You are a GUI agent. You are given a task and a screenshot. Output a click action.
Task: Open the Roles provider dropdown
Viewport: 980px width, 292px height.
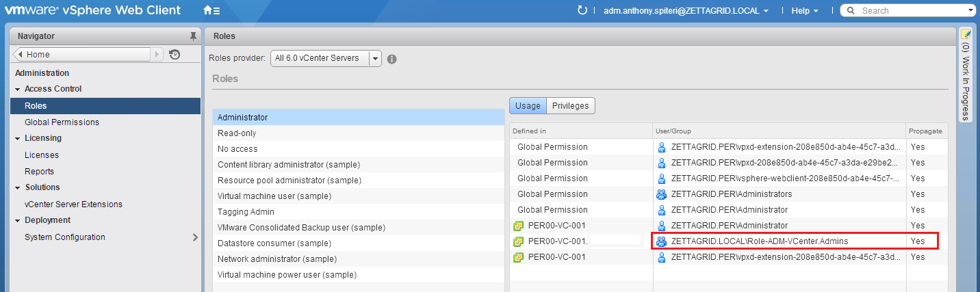[375, 59]
